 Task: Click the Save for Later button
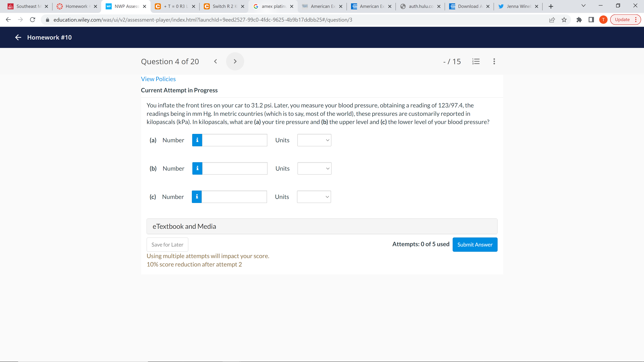click(x=167, y=245)
